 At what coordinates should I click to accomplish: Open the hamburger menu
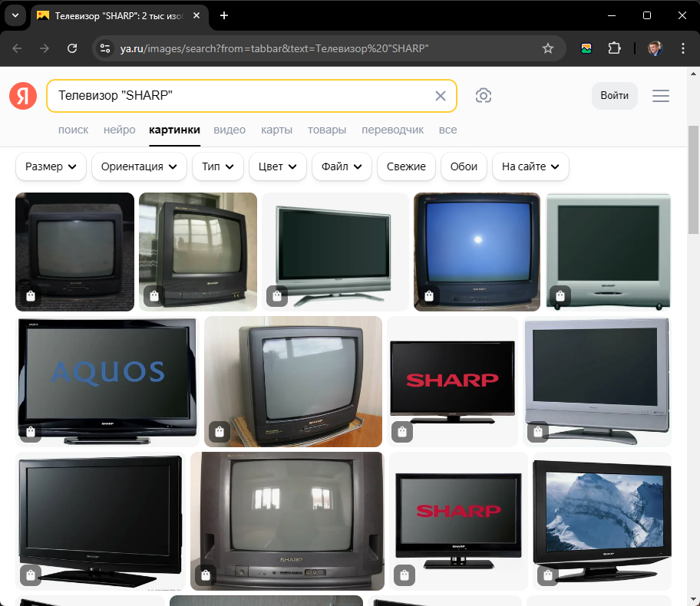coord(660,95)
